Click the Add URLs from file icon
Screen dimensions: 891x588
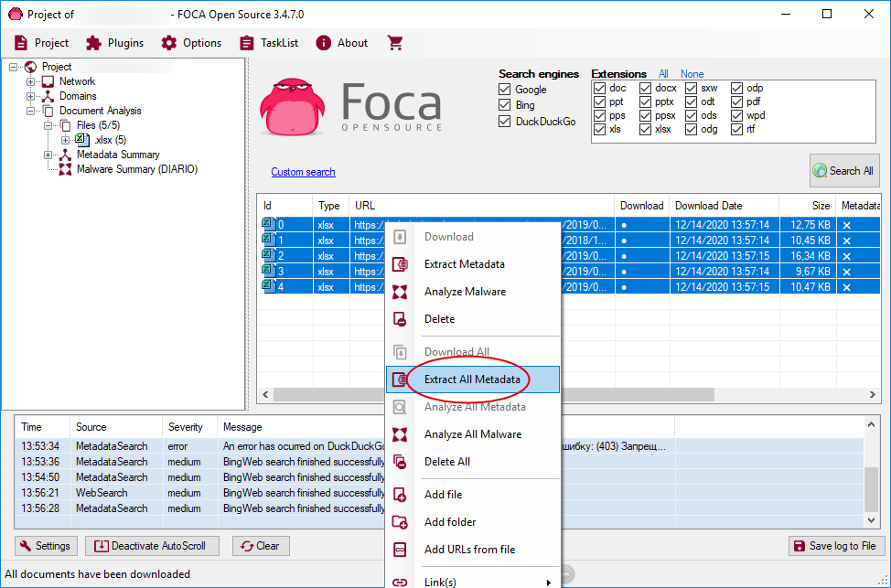click(x=400, y=550)
